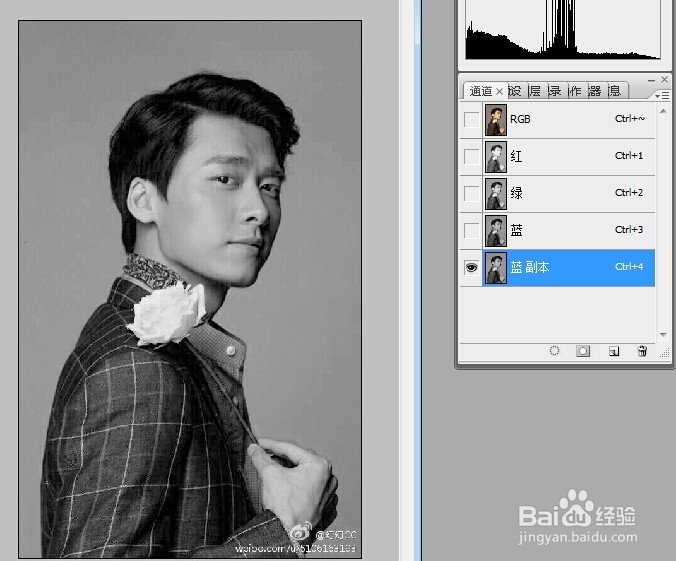Select the 蓝 channel name
Image resolution: width=676 pixels, height=561 pixels.
click(516, 230)
